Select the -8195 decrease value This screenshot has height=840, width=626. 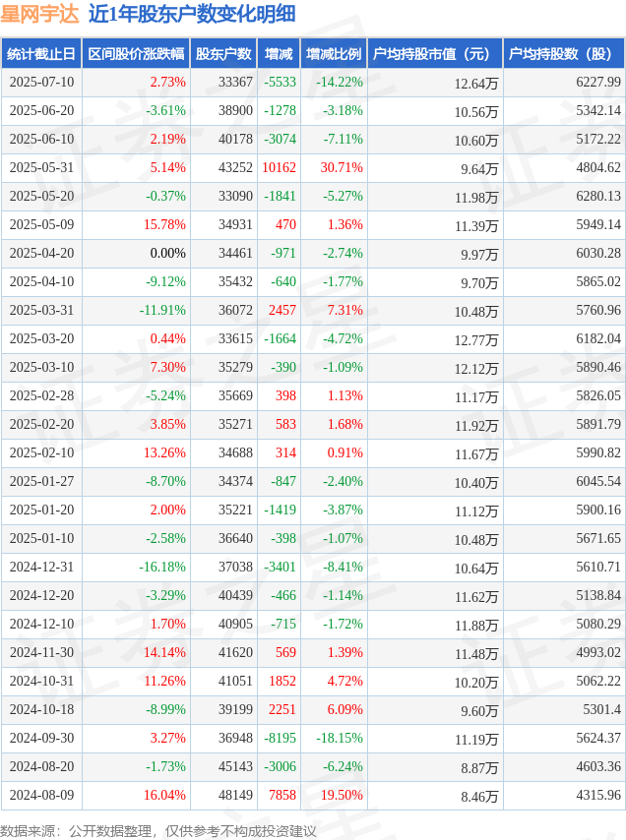pos(280,738)
